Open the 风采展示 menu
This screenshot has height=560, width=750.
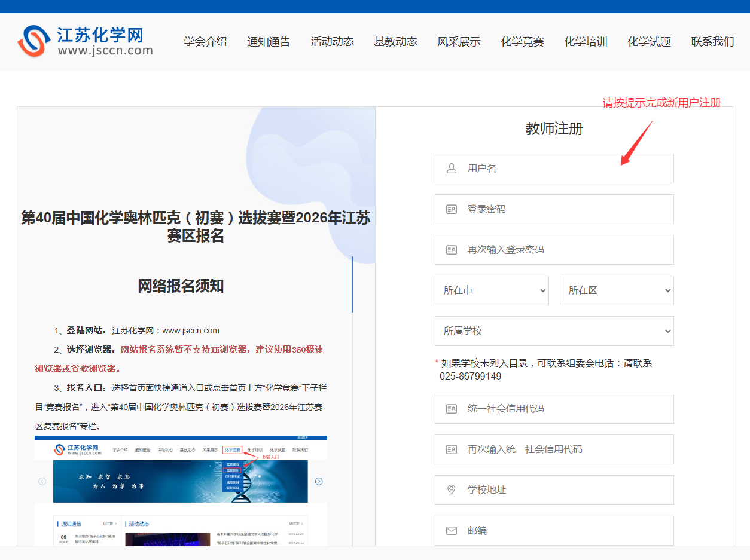pos(459,42)
